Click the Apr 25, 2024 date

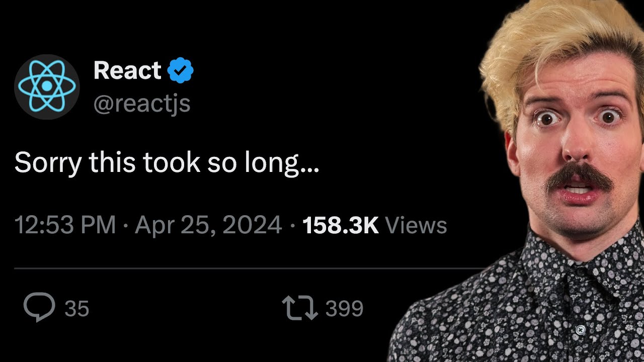[208, 225]
